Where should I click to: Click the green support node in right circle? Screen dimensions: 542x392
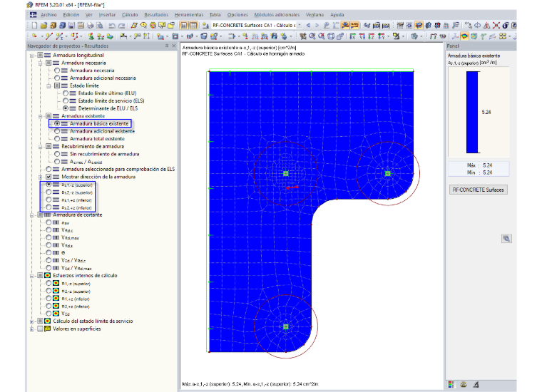tap(387, 173)
